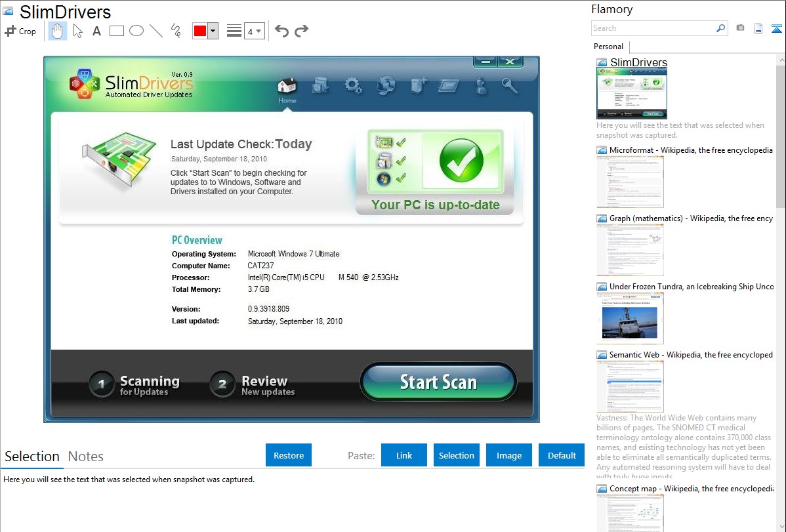Activate the hand pan tool
The width and height of the screenshot is (786, 532).
[x=57, y=31]
